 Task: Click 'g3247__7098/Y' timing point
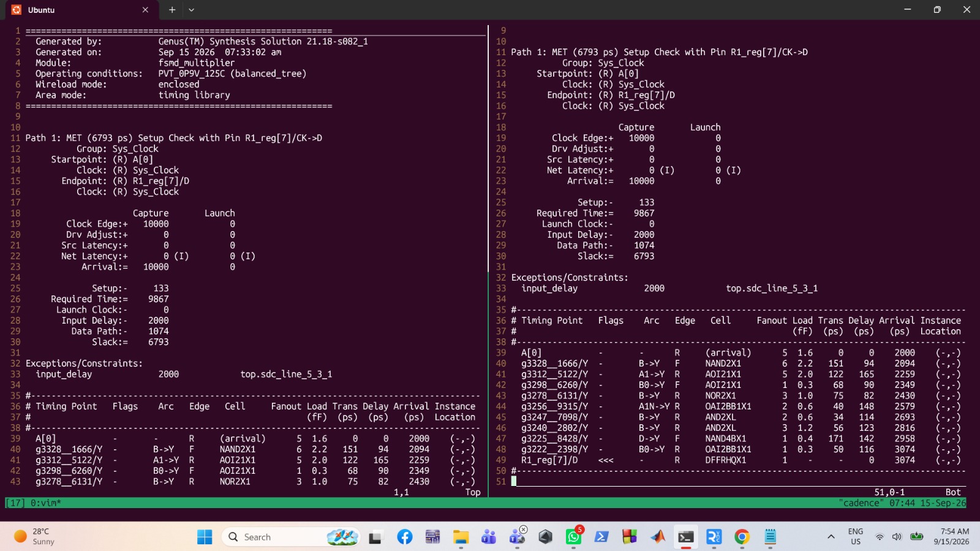pos(554,417)
